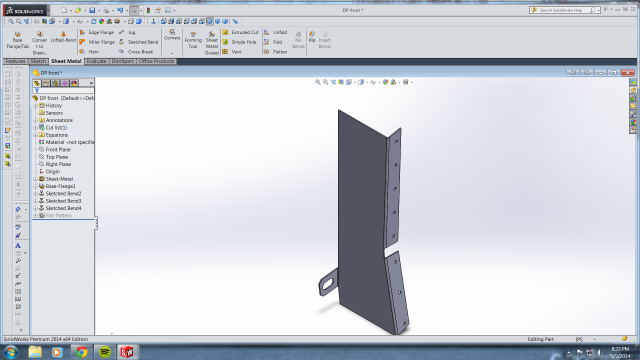Open the ConfigurationManager tab icon

tap(55, 83)
